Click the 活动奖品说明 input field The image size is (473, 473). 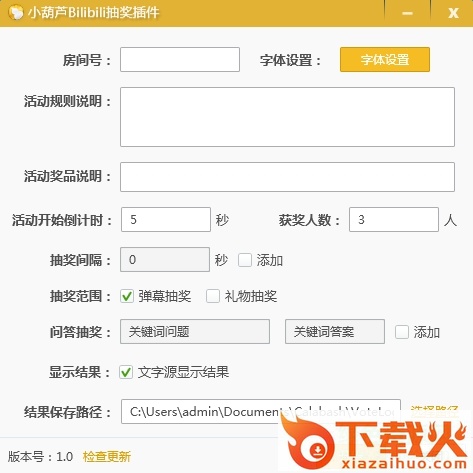[287, 177]
